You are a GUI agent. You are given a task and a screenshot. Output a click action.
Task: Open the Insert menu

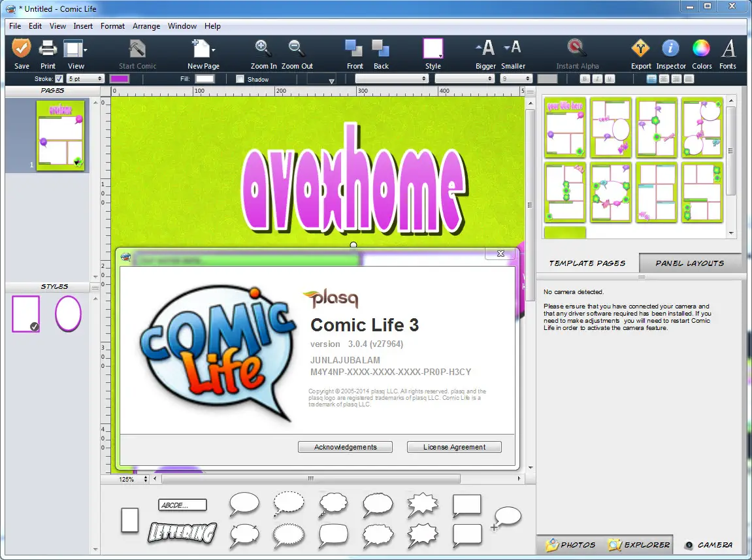click(83, 26)
